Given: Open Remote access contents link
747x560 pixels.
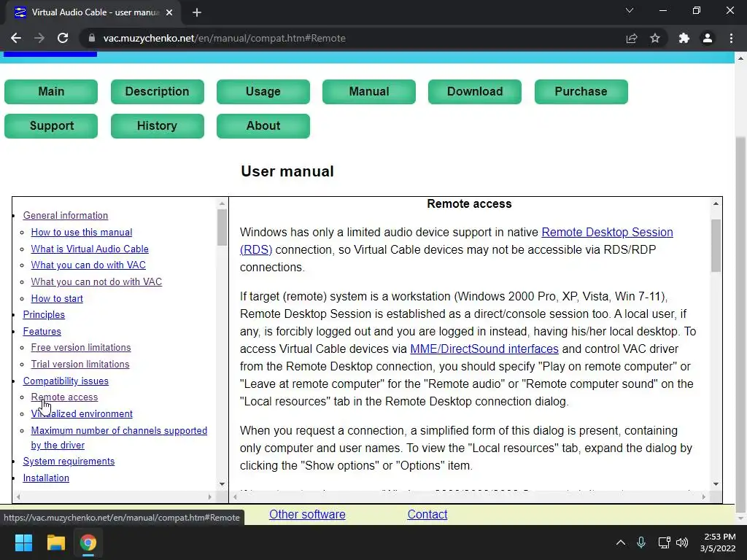Looking at the screenshot, I should click(64, 397).
